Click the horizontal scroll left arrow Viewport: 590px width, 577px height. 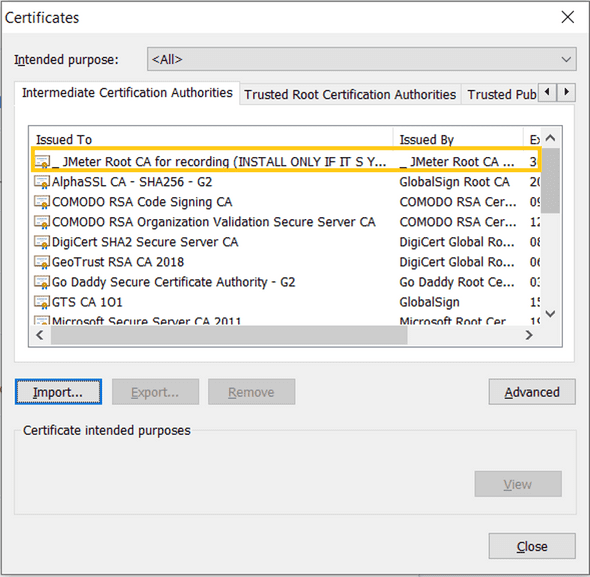pos(40,335)
